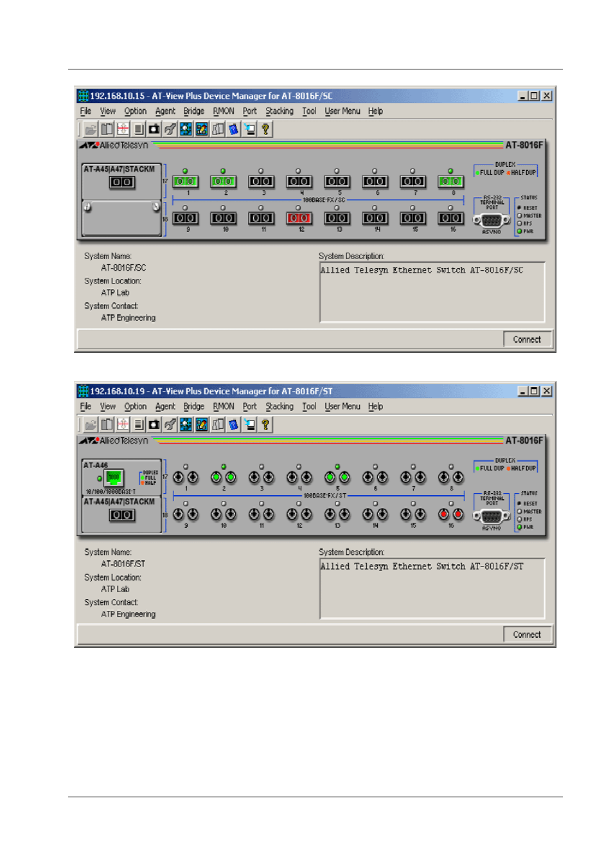
Task: Select green SC port 2 on AT-8016F/SC
Action: click(x=223, y=181)
